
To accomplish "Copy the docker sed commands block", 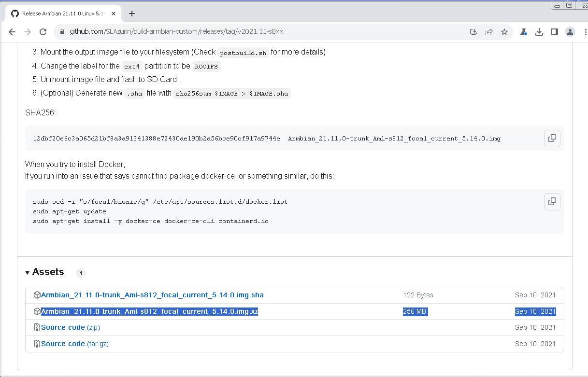I will tap(552, 201).
